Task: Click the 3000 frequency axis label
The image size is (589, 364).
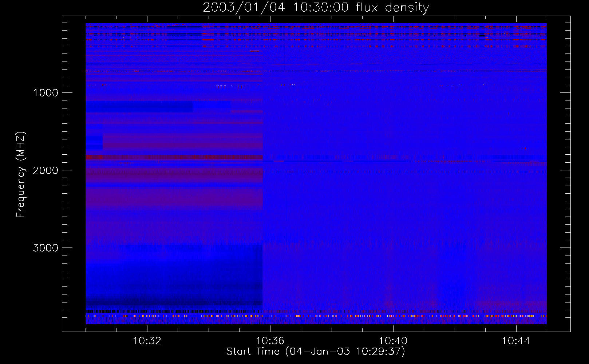Action: (46, 248)
